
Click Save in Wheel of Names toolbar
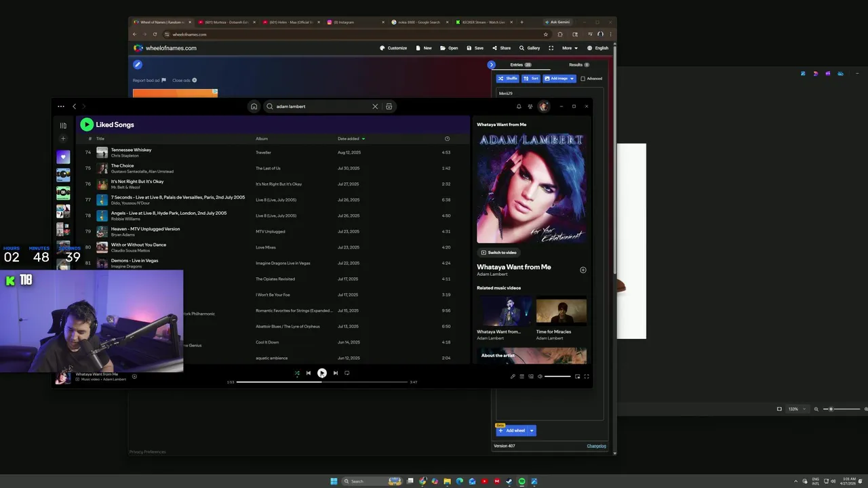click(x=475, y=48)
